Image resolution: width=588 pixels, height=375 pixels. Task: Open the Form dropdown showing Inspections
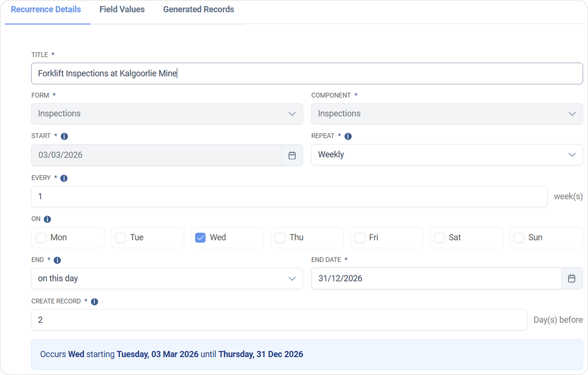point(167,114)
